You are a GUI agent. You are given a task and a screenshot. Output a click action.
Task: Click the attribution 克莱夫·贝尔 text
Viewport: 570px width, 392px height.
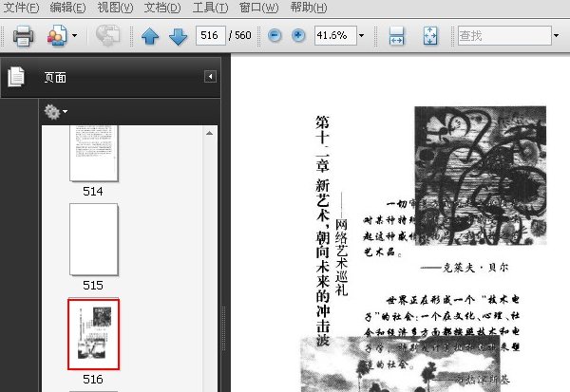(x=475, y=268)
